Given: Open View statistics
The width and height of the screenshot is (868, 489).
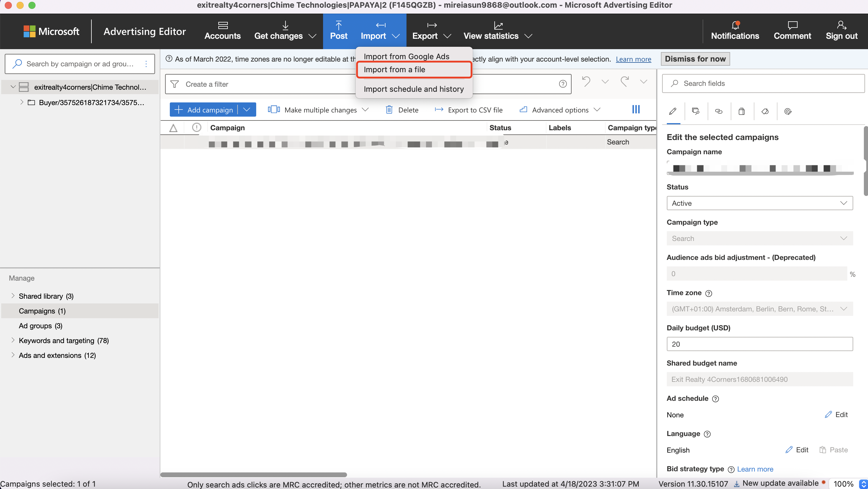Looking at the screenshot, I should click(497, 31).
